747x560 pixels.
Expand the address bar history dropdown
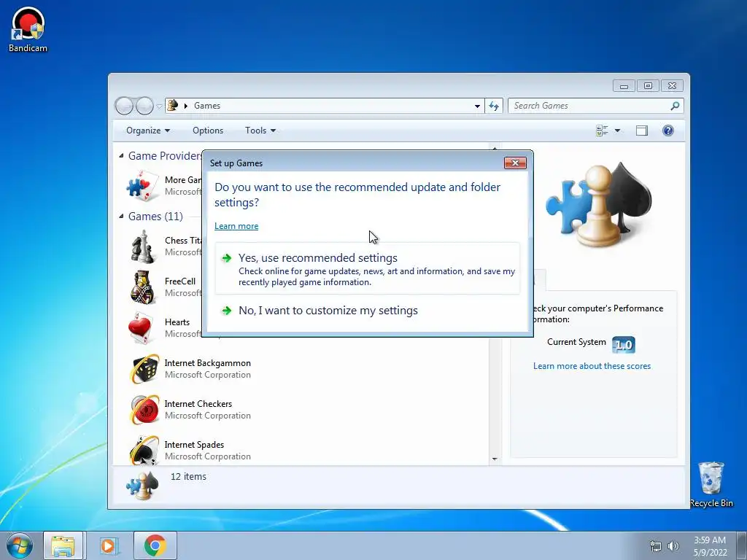coord(477,106)
